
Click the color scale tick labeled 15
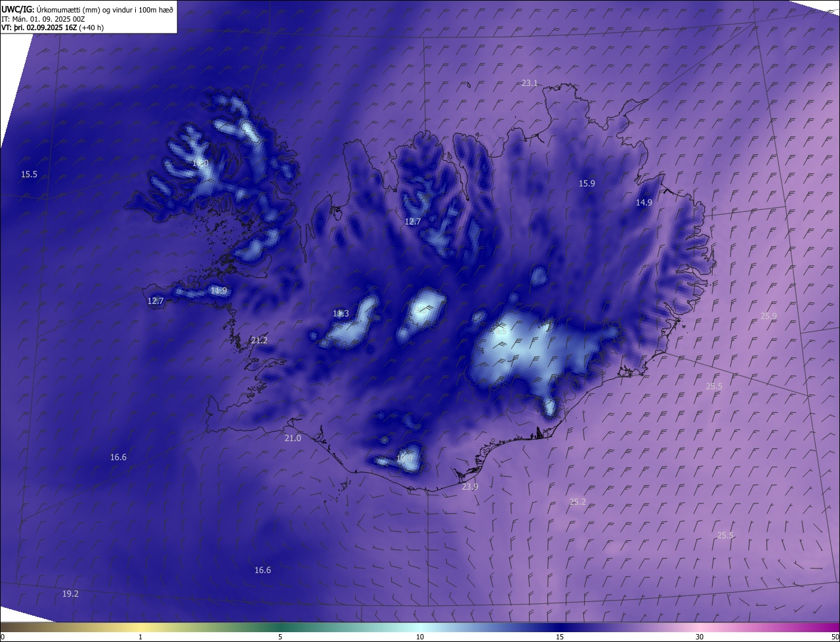point(560,637)
